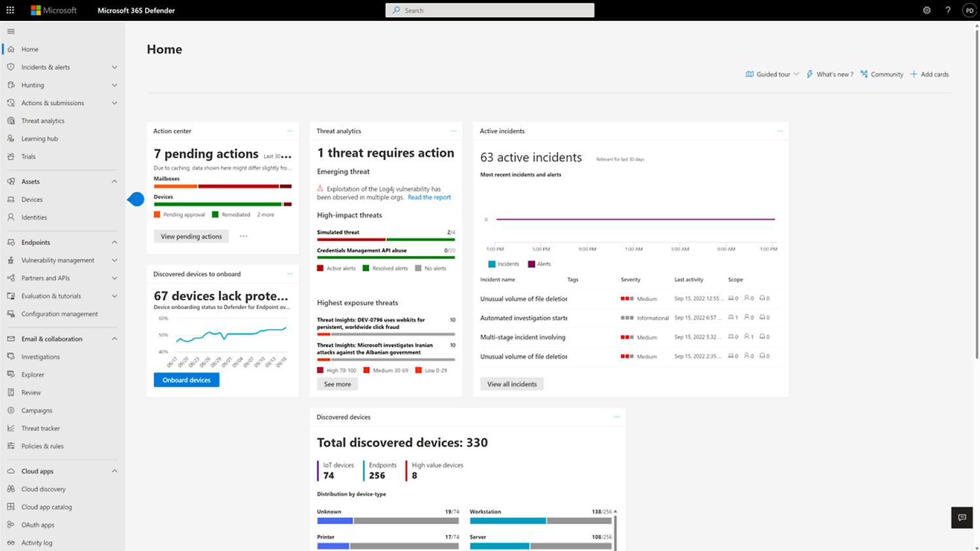Viewport: 980px width, 551px height.
Task: Click the Cloud app catalog icon
Action: click(10, 507)
